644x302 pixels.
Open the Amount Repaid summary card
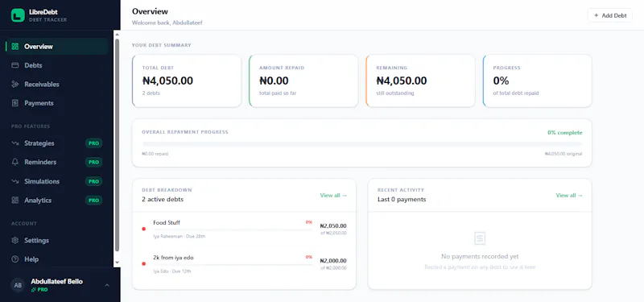coord(303,81)
